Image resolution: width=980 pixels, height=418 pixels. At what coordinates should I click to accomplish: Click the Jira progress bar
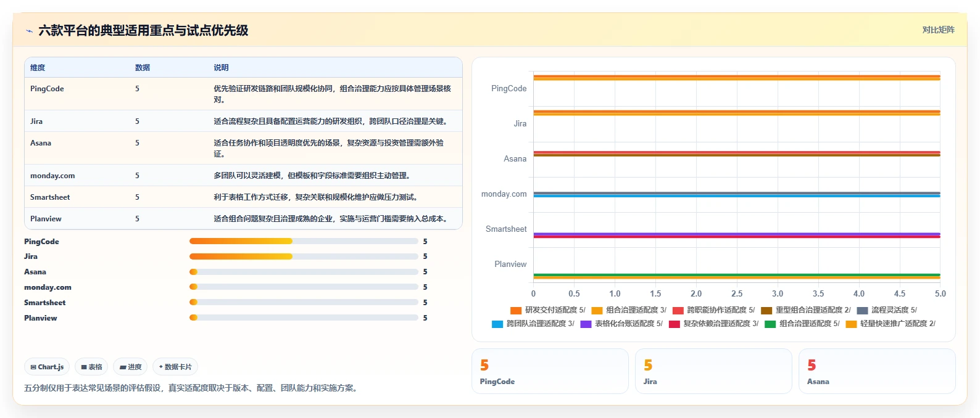click(x=304, y=256)
